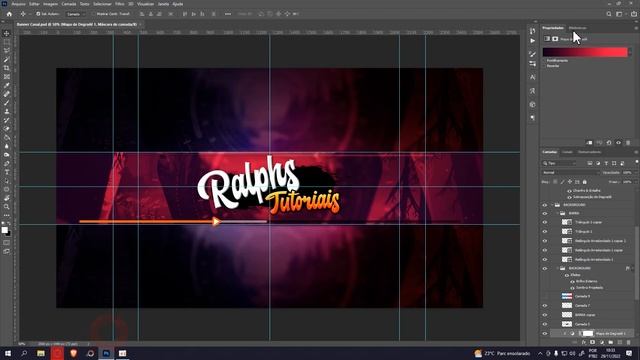Open the search icon in options bar
The image size is (640, 360).
point(609,14)
